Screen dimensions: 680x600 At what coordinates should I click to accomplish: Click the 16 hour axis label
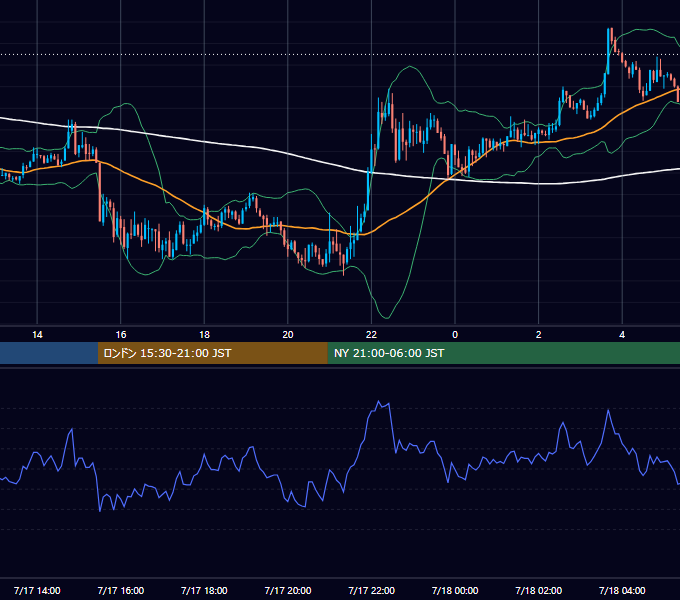pyautogui.click(x=121, y=335)
